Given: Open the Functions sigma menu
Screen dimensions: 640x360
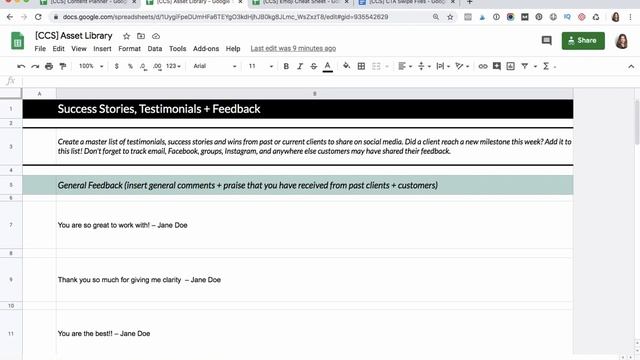Looking at the screenshot, I should (547, 66).
